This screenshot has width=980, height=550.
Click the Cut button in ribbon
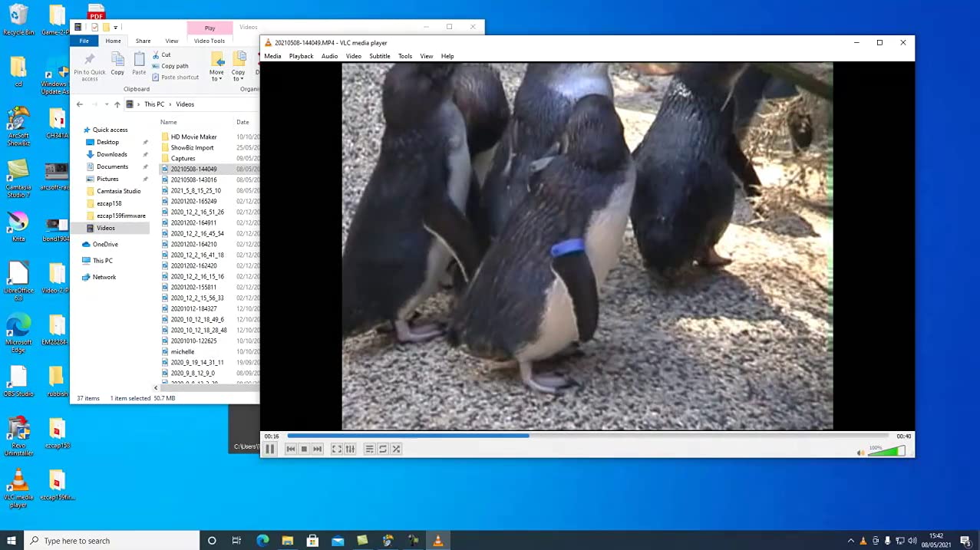[x=161, y=55]
